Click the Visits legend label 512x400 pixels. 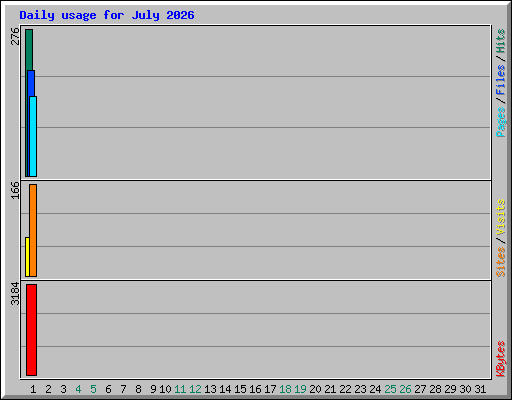[501, 217]
